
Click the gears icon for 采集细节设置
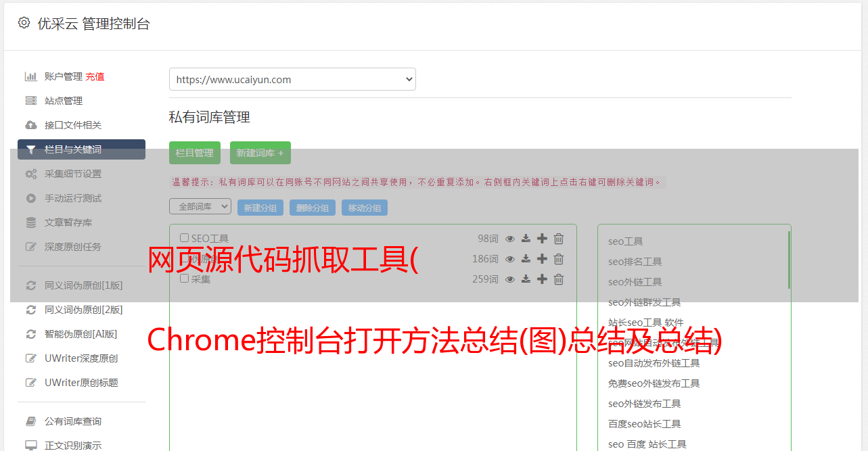[x=31, y=174]
